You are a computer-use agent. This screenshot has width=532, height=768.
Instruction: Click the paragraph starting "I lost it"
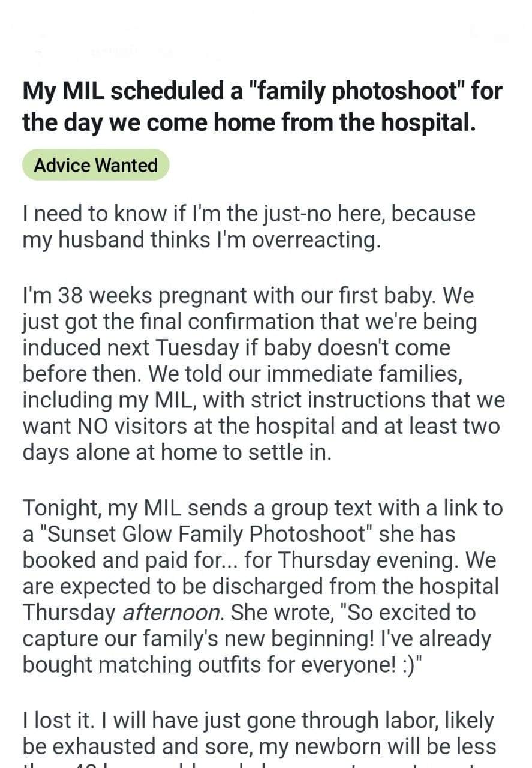click(259, 732)
